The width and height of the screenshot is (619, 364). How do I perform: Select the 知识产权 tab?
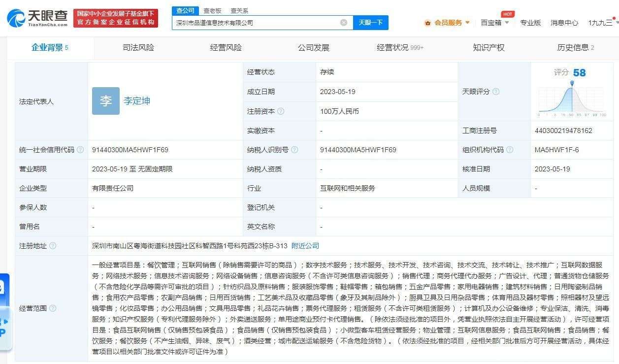(489, 48)
